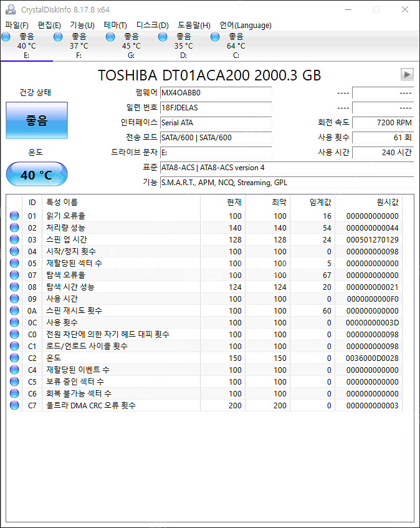Screen dimensions: 420x528
Task: Click the disk title TOSHIBA DT01ACA200 2000.3 GB
Action: pos(209,75)
